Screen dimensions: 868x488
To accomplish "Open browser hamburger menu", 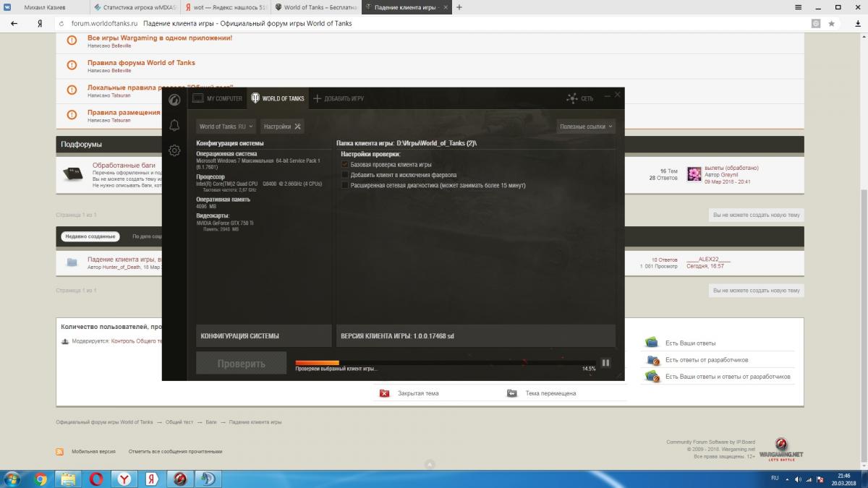I will [798, 7].
